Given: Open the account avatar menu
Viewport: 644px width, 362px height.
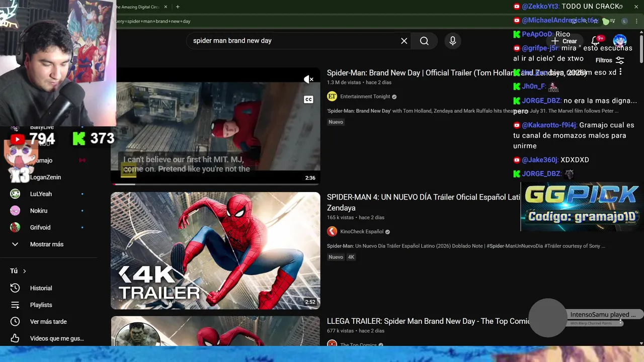Looking at the screenshot, I should pyautogui.click(x=620, y=41).
